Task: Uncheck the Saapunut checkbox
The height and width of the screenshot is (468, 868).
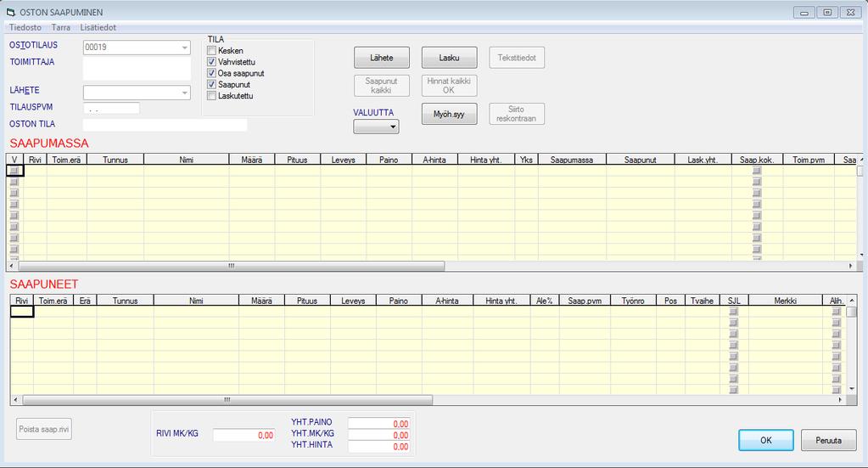Action: pos(211,84)
